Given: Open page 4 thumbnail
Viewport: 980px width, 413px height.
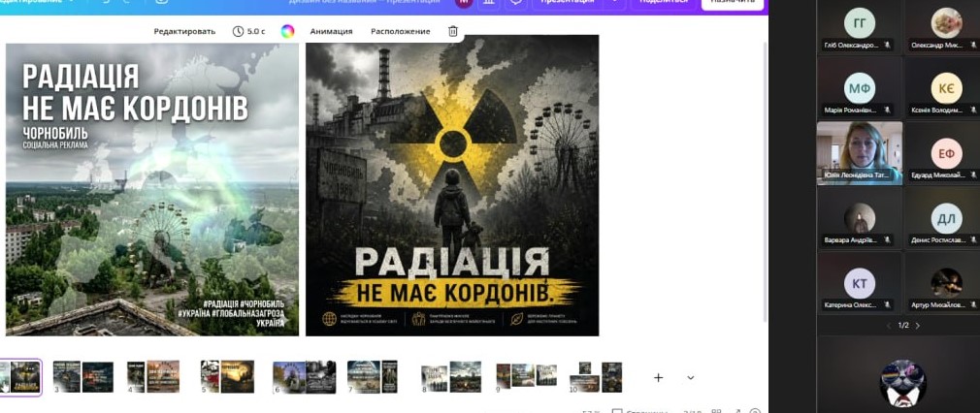Looking at the screenshot, I should 153,377.
